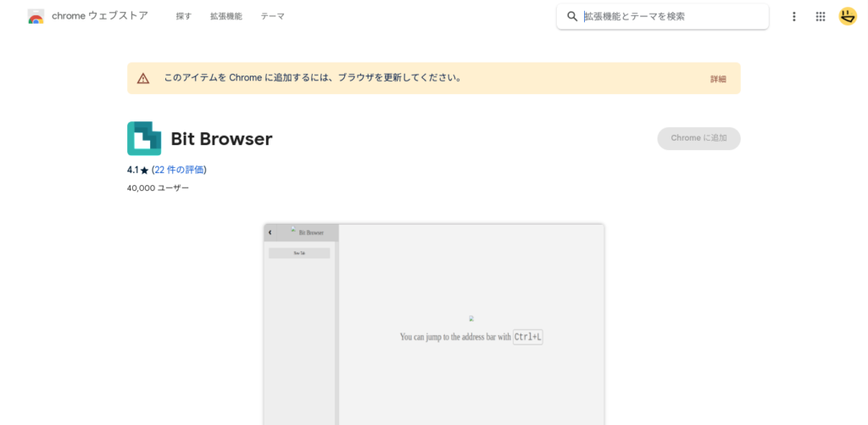Open the Google apps grid launcher
The width and height of the screenshot is (868, 425).
coord(820,16)
